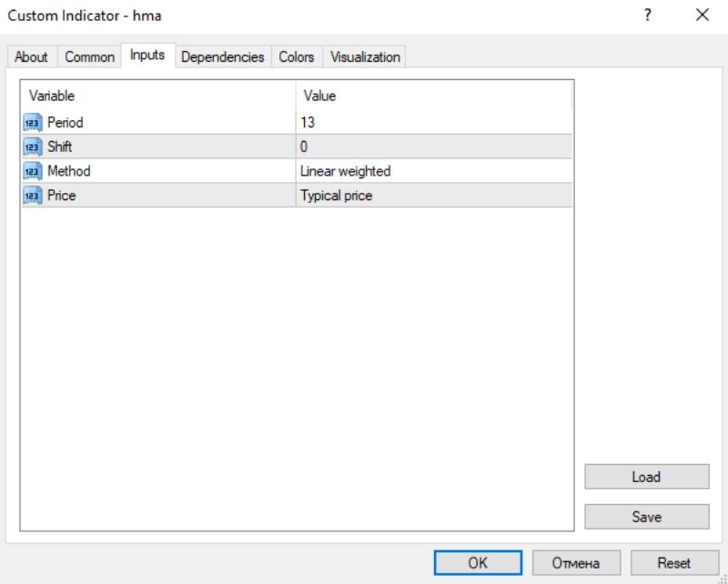Click the Save button
This screenshot has height=584, width=728.
pyautogui.click(x=646, y=517)
